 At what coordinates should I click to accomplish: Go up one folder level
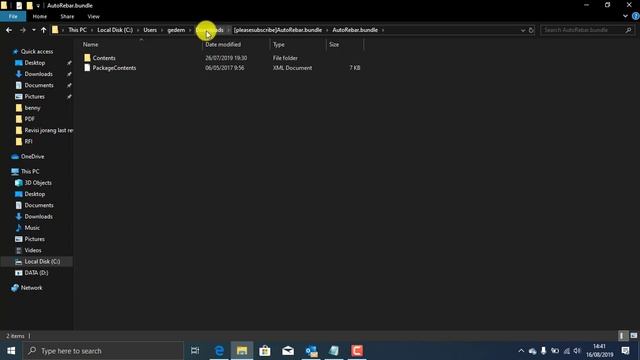(x=43, y=30)
